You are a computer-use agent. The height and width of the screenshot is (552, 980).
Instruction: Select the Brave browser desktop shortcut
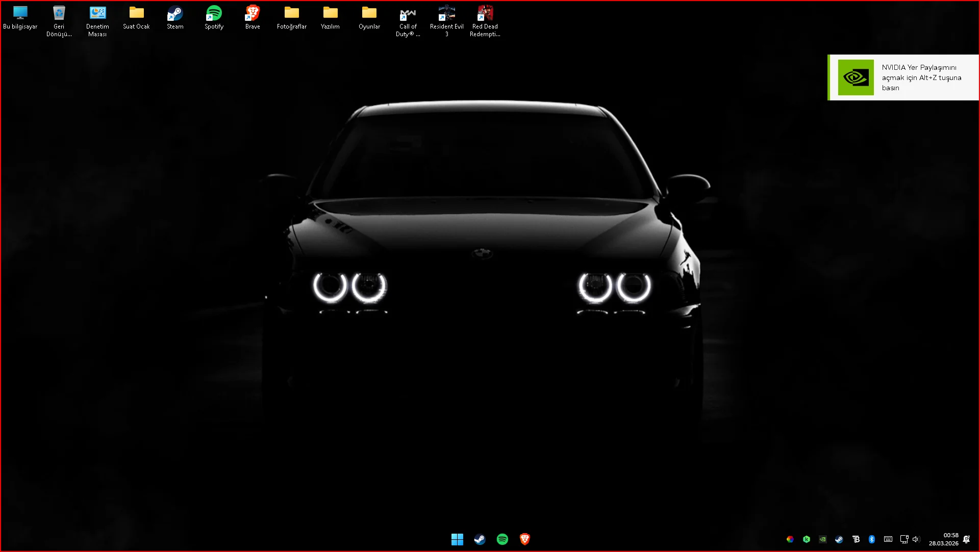click(x=253, y=18)
